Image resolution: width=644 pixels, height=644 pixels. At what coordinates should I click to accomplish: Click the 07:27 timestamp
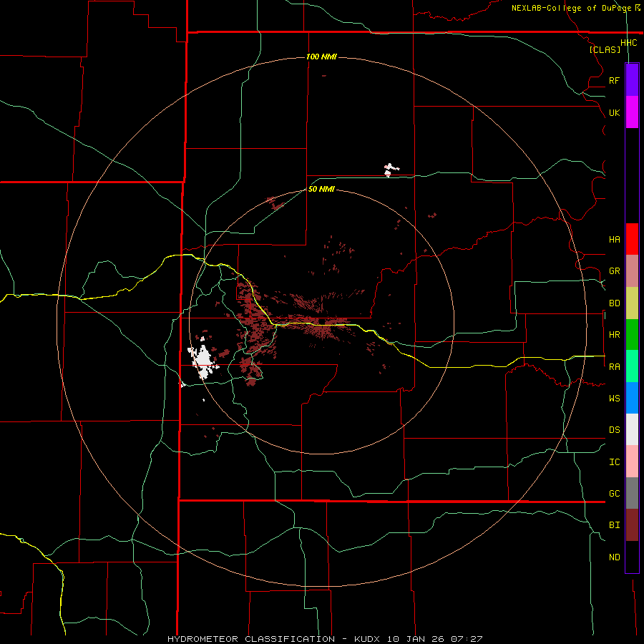click(466, 639)
